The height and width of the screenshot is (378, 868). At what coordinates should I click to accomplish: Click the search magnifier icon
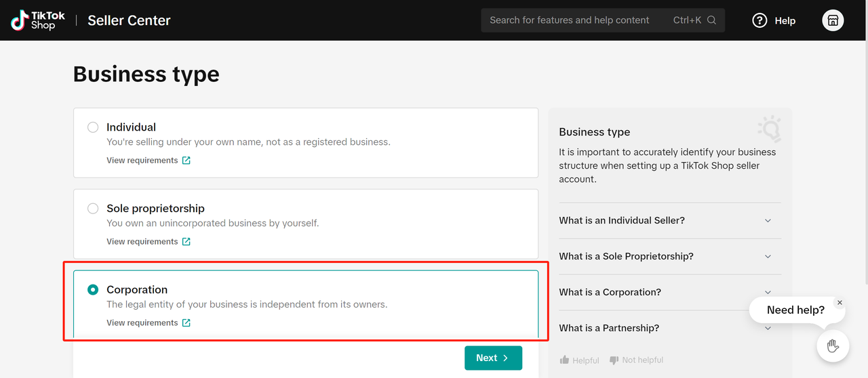[711, 20]
